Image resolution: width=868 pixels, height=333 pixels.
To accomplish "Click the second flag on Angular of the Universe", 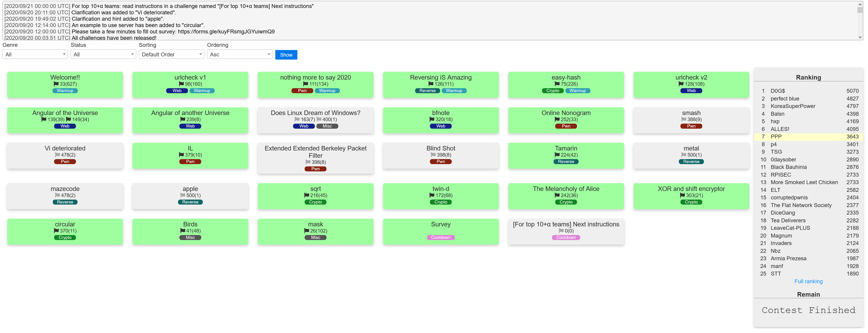I will [x=68, y=119].
